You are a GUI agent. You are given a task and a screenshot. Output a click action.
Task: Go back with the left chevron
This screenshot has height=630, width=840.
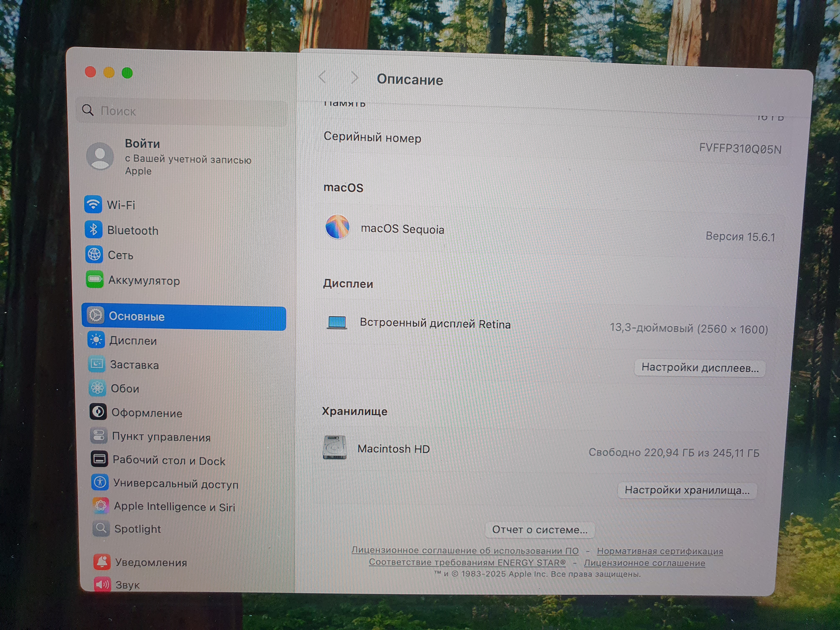tap(322, 77)
